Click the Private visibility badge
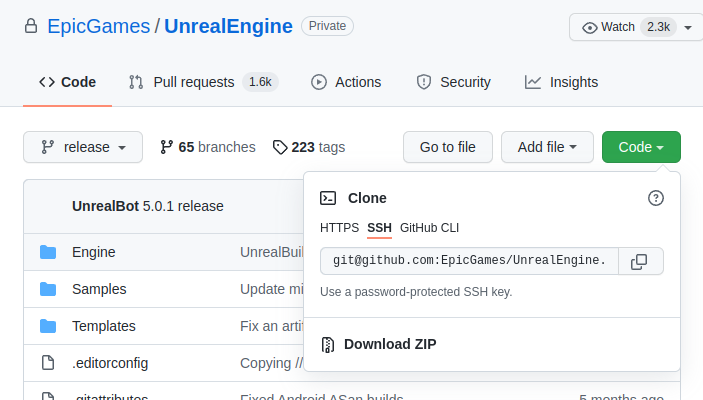Image resolution: width=703 pixels, height=400 pixels. tap(327, 26)
